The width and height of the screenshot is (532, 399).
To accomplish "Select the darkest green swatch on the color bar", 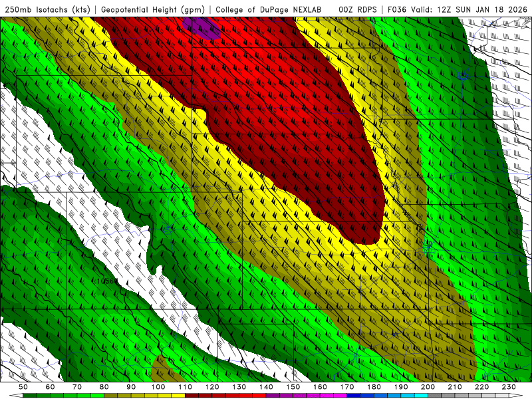I will tap(30, 395).
